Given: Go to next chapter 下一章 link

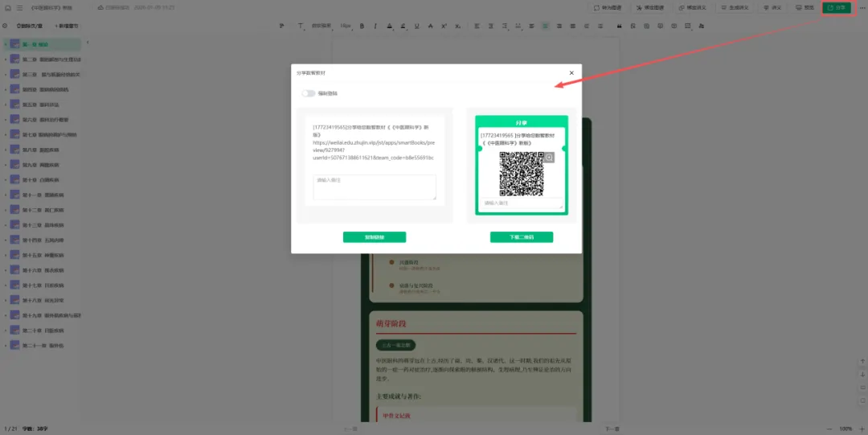Looking at the screenshot, I should point(612,429).
